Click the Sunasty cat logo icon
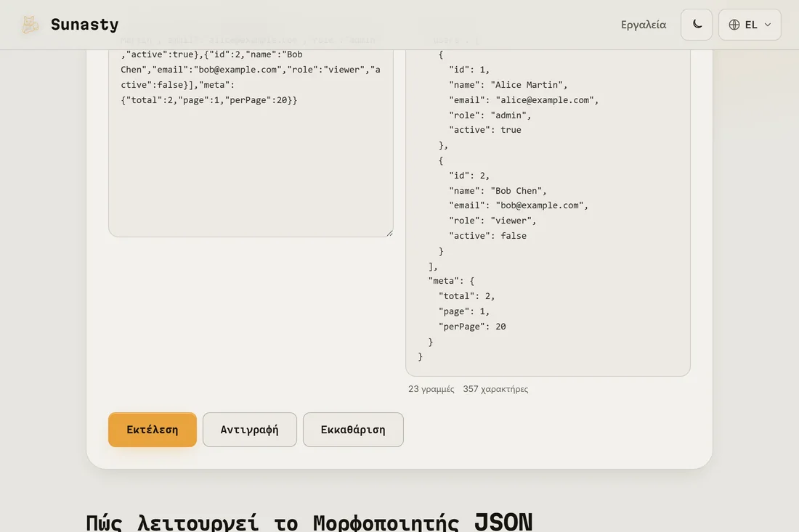Image resolution: width=799 pixels, height=532 pixels. 30,25
